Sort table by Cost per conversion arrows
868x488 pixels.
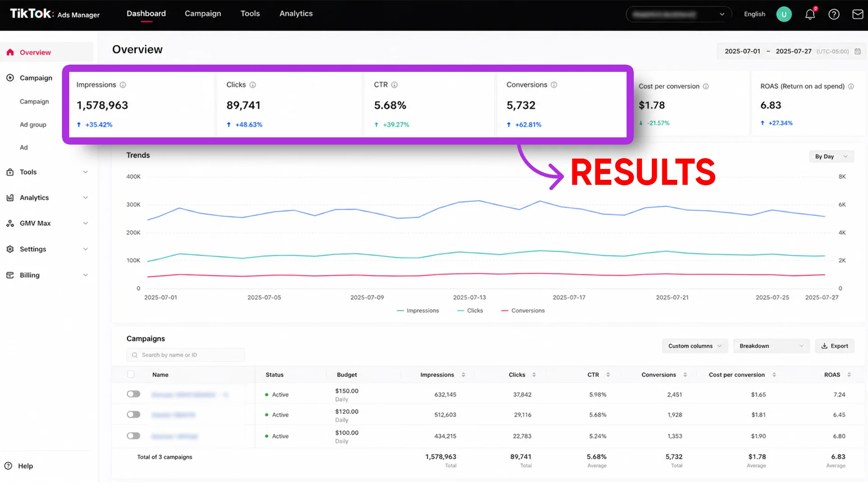pos(774,375)
